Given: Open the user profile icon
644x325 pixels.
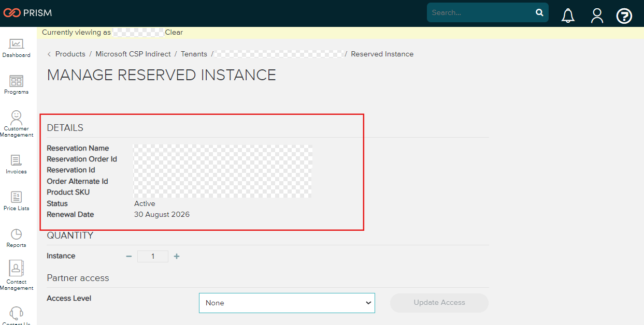Looking at the screenshot, I should pyautogui.click(x=597, y=16).
